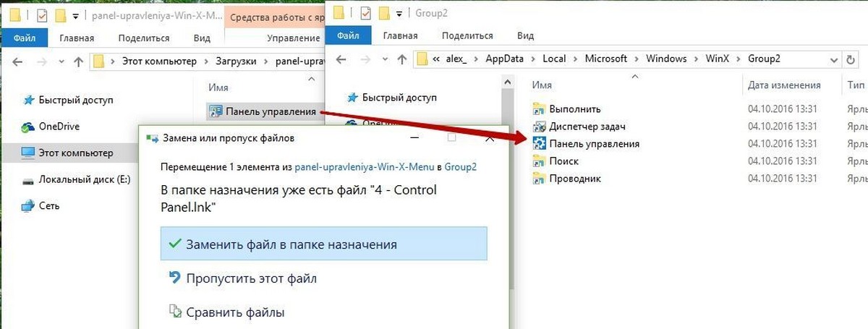Screen dimensions: 868x329
Task: Click the date of Выполнить row
Action: point(783,109)
